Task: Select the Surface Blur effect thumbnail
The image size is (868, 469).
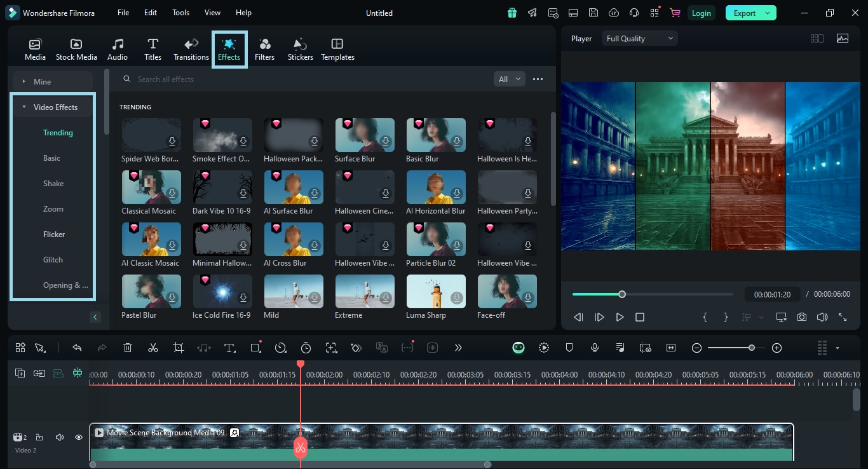Action: point(365,135)
